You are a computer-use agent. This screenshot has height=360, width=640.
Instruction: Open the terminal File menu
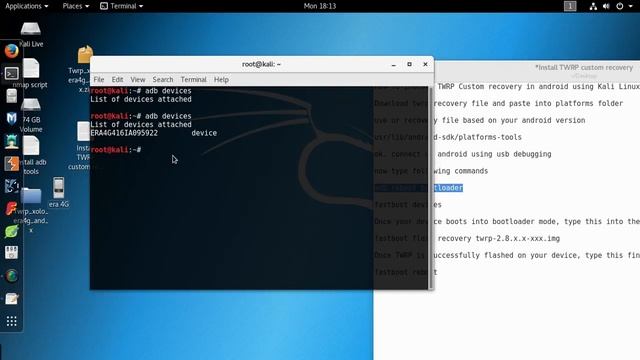(x=99, y=80)
